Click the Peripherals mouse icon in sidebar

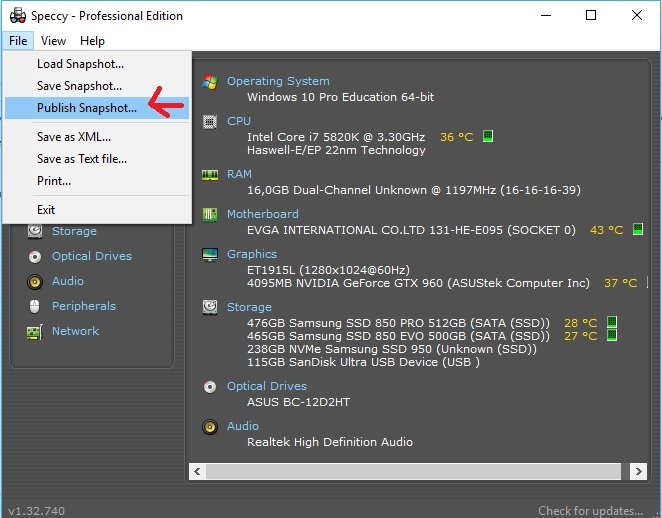(35, 306)
